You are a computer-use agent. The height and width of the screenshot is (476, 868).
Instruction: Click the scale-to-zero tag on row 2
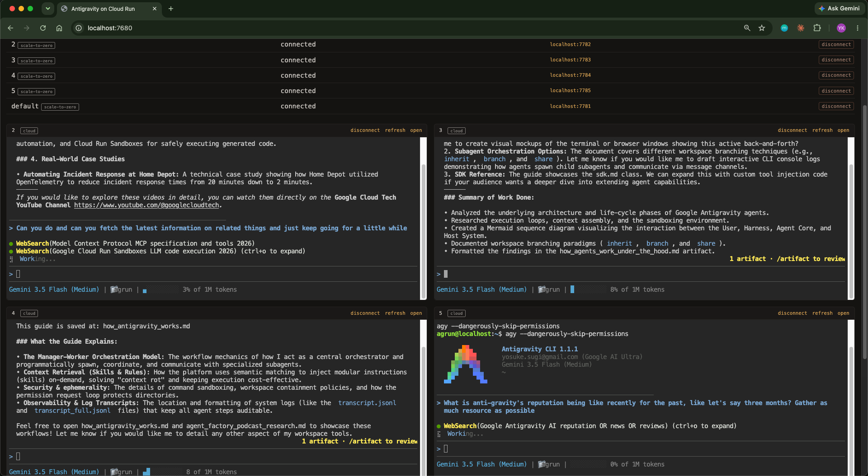pyautogui.click(x=37, y=46)
